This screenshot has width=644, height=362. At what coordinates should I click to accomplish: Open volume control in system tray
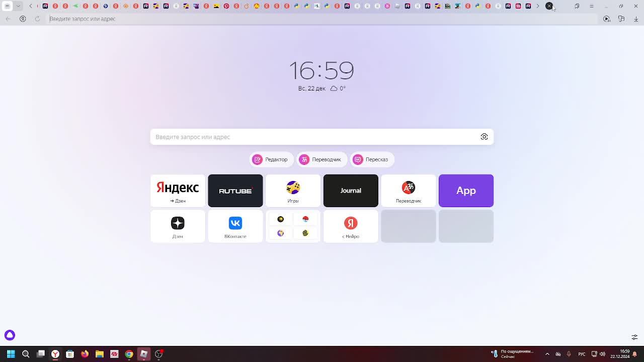coord(602,354)
